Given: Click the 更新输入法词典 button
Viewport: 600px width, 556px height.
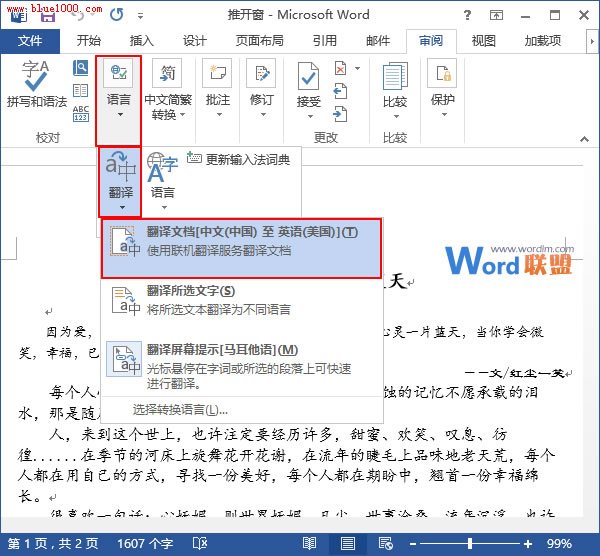Looking at the screenshot, I should 238,159.
